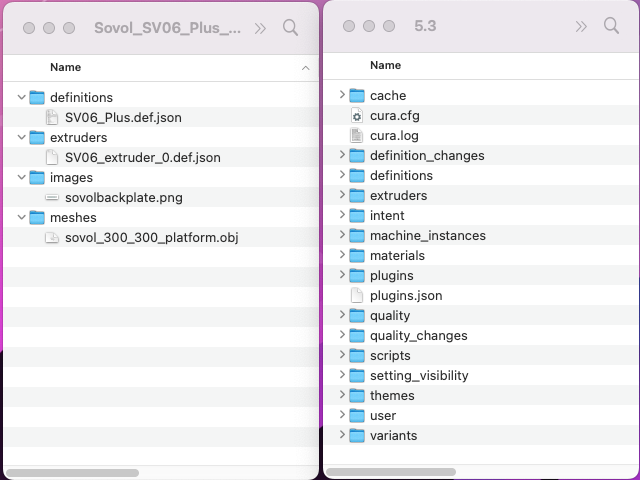Select plugins.json file name
Viewport: 640px width, 480px height.
(406, 296)
